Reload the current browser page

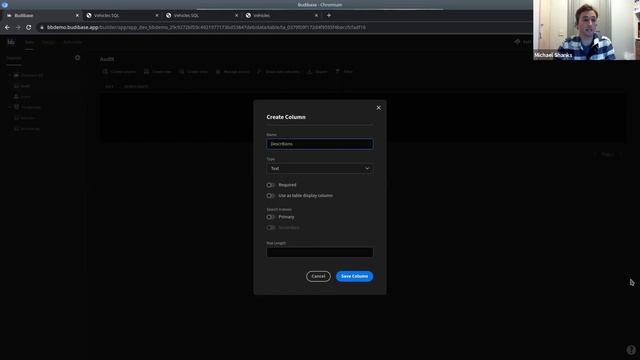point(29,27)
